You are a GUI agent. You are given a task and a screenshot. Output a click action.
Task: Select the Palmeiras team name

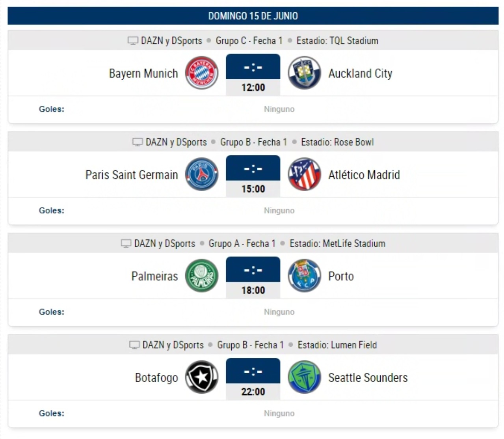click(154, 276)
